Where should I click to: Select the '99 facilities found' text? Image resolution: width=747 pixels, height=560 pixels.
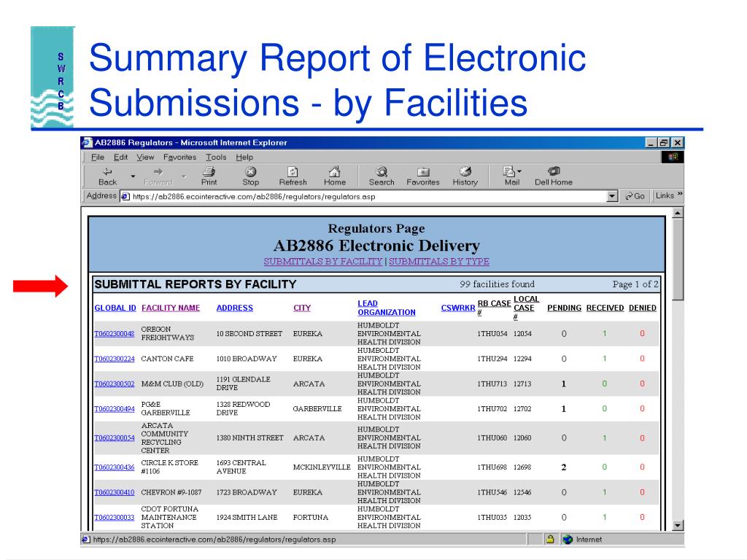497,284
